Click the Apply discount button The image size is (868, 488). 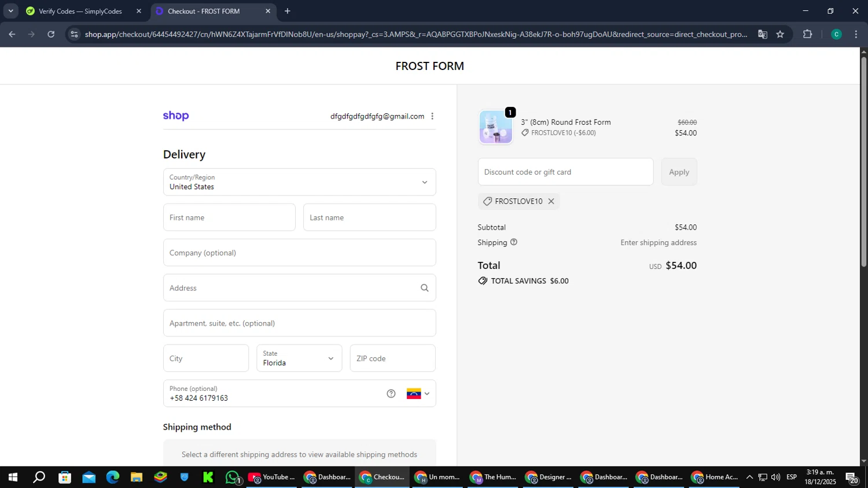pos(679,172)
